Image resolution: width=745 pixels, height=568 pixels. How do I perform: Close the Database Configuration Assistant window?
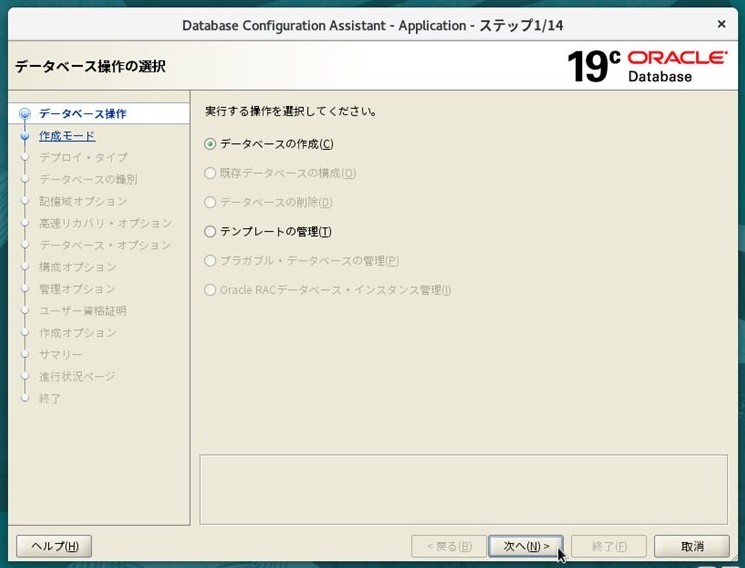click(721, 24)
